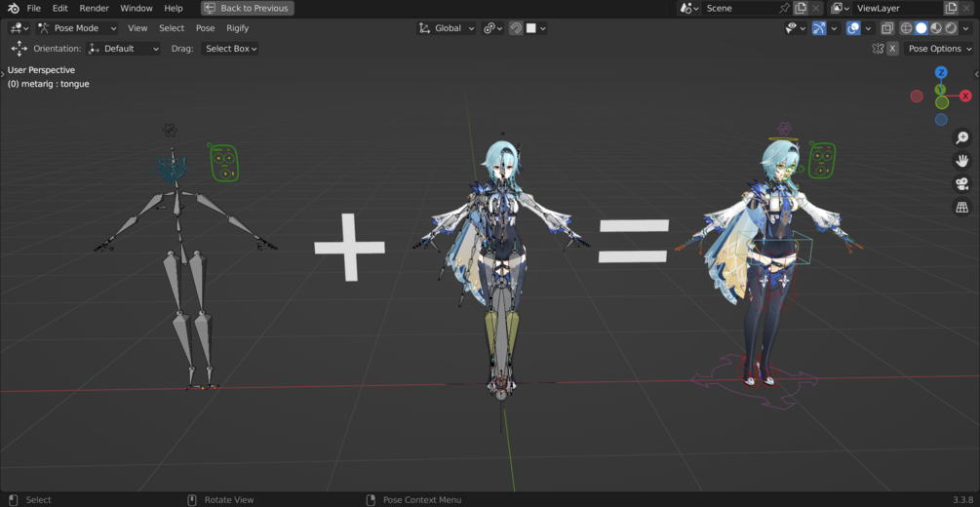
Task: Expand the sidebar via right edge arrow
Action: click(976, 74)
